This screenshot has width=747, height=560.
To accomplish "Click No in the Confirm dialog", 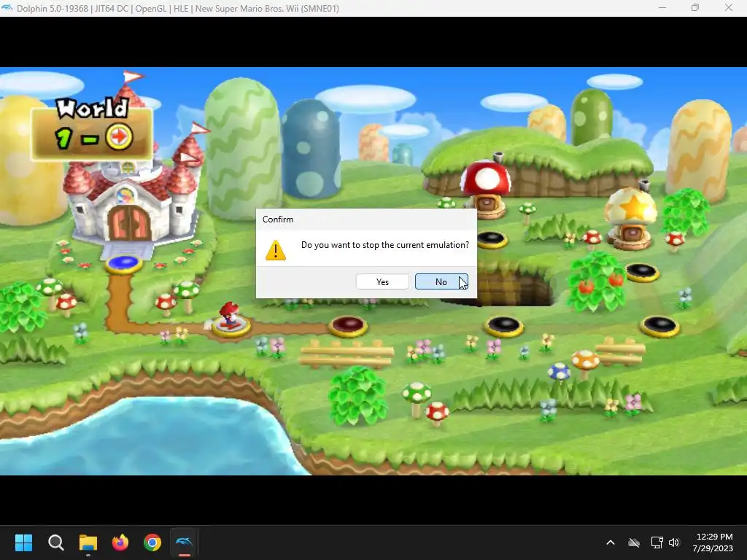I will pos(441,282).
